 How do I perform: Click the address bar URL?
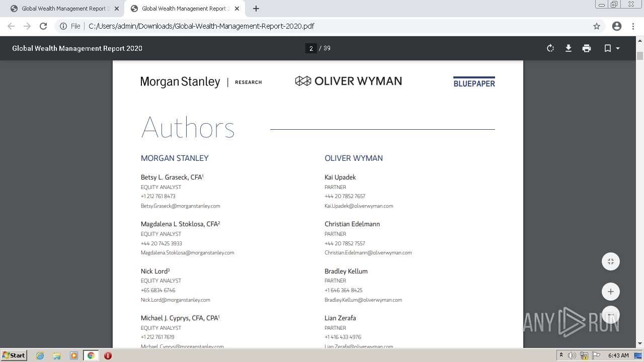tap(201, 26)
